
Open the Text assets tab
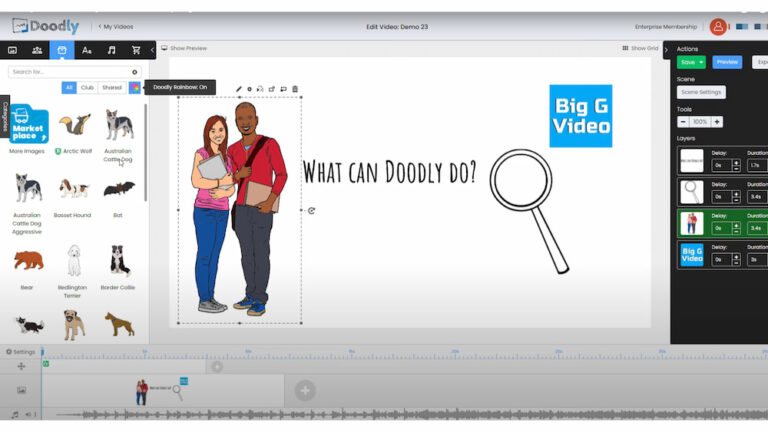(x=87, y=49)
